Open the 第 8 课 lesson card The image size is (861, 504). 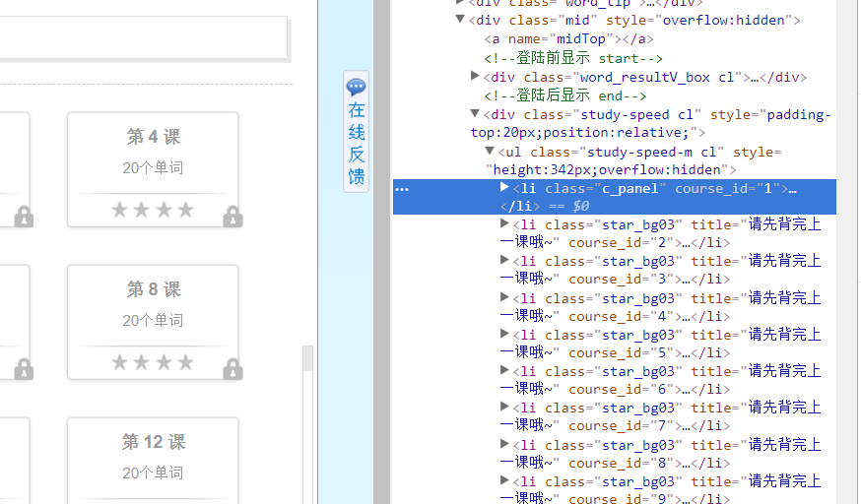[x=154, y=322]
